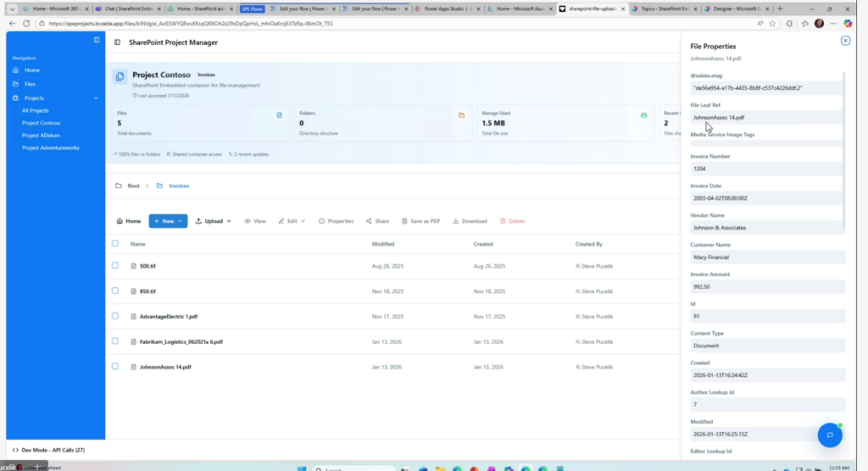Open the floating chat bubble icon

tap(829, 435)
